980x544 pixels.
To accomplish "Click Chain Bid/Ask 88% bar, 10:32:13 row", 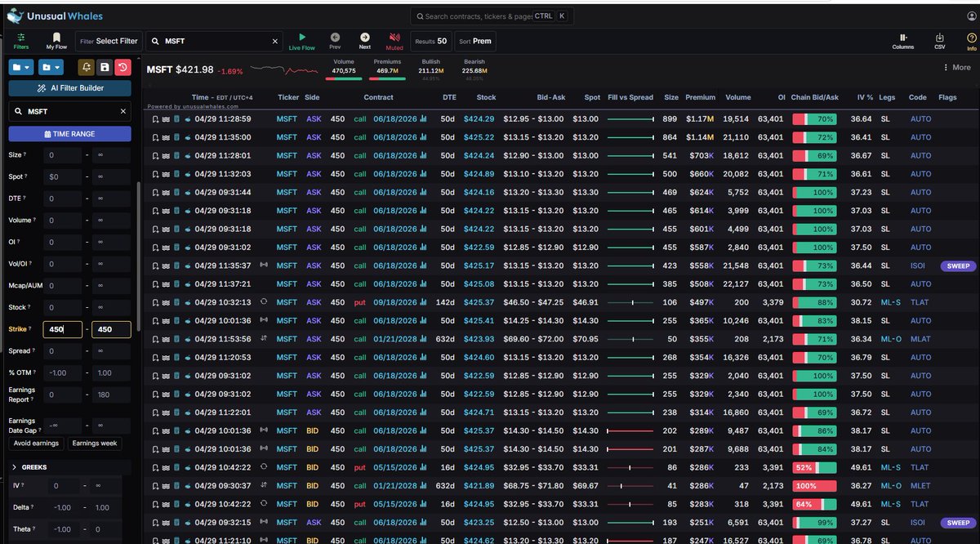I will pyautogui.click(x=814, y=302).
